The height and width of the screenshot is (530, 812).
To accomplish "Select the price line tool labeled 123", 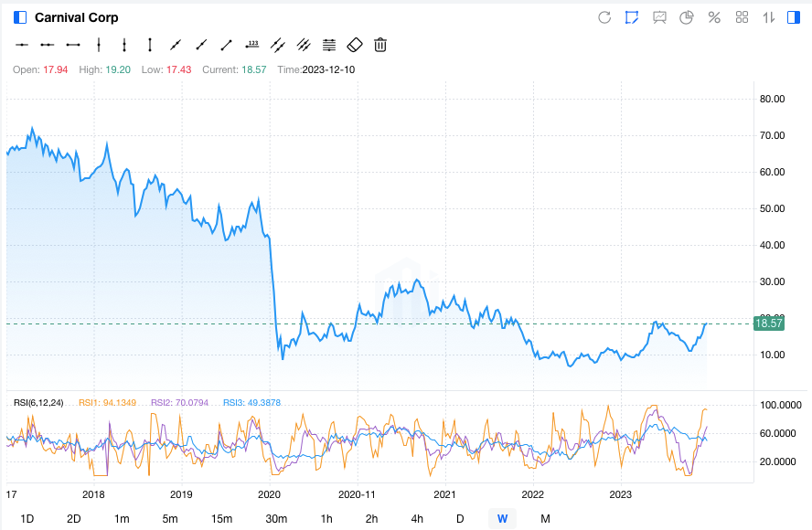I will coord(252,44).
